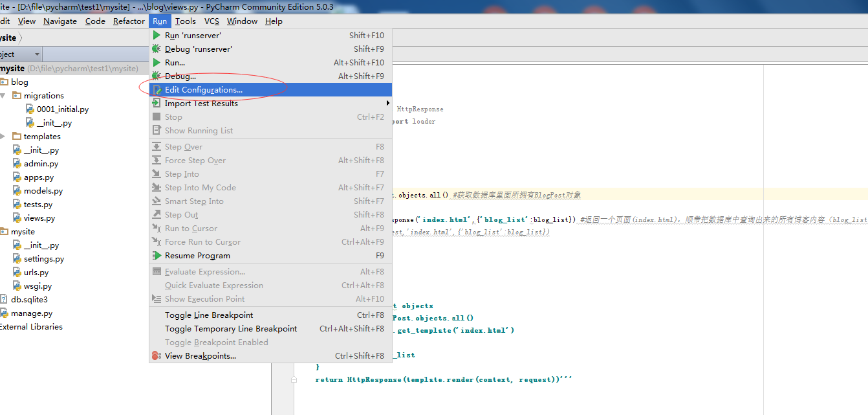Select urls.py in project tree
The height and width of the screenshot is (415, 868).
[36, 273]
